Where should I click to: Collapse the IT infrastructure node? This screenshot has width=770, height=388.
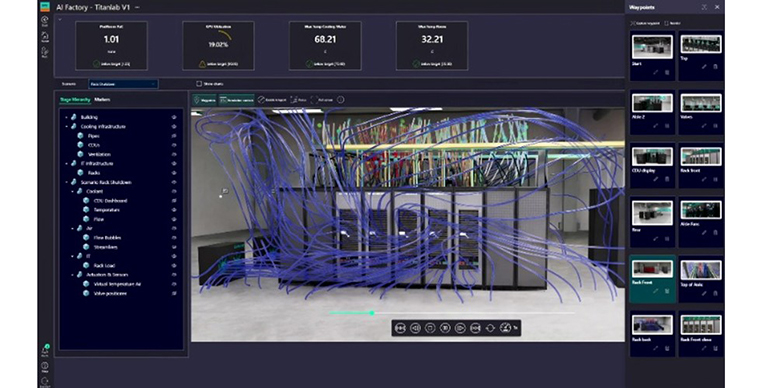click(67, 164)
